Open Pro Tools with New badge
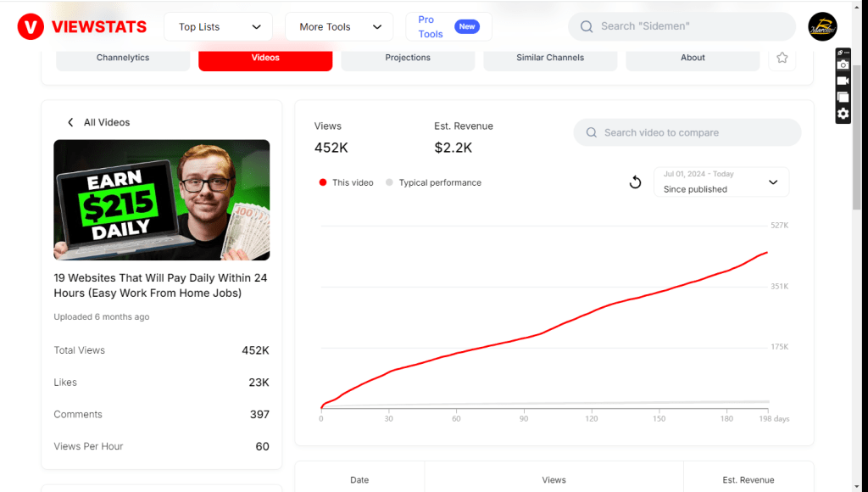The width and height of the screenshot is (868, 492). (x=448, y=26)
